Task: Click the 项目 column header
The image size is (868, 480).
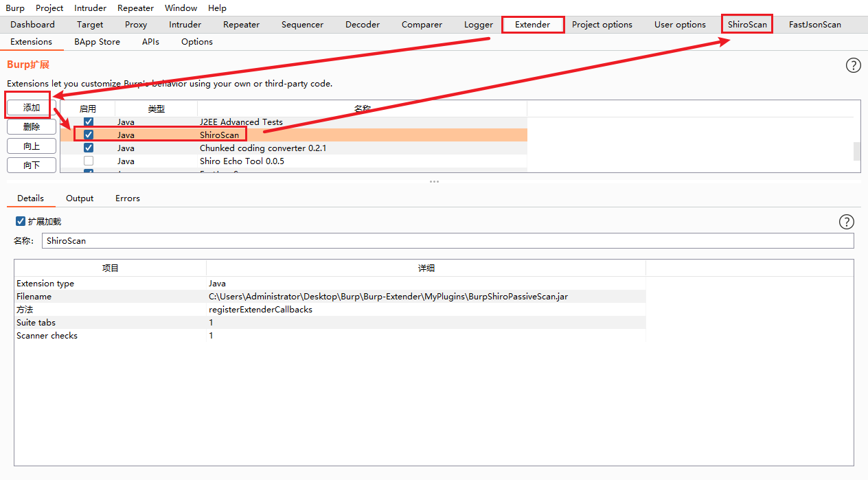Action: tap(111, 268)
